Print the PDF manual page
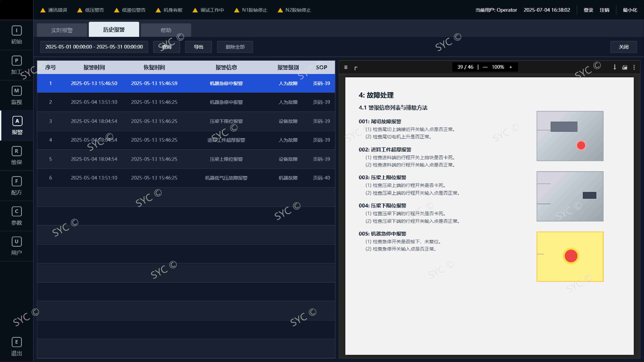The width and height of the screenshot is (644, 362). tap(625, 67)
